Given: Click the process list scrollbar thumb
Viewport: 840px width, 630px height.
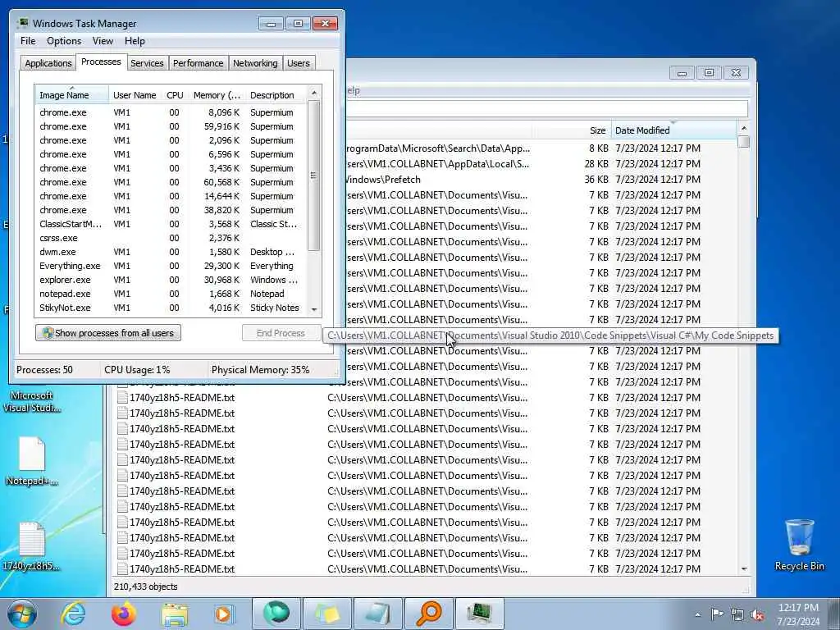Looking at the screenshot, I should (314, 176).
